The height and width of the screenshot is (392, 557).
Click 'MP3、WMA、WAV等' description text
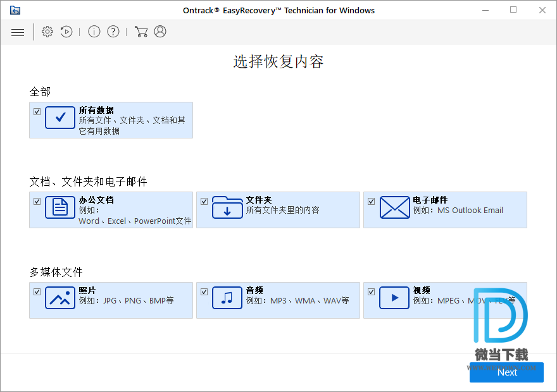(x=310, y=301)
